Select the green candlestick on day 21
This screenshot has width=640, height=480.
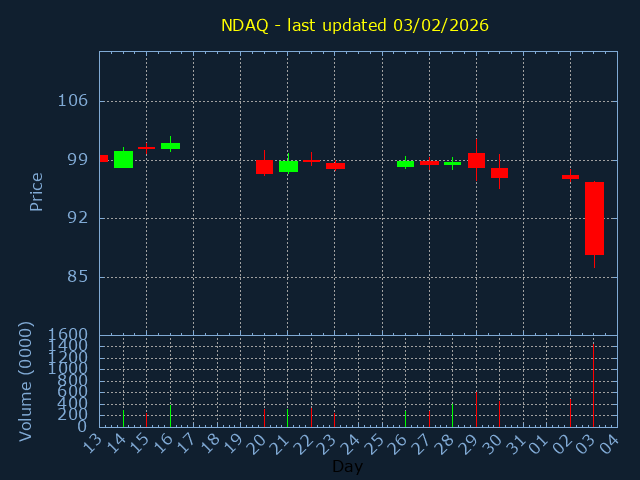(288, 166)
